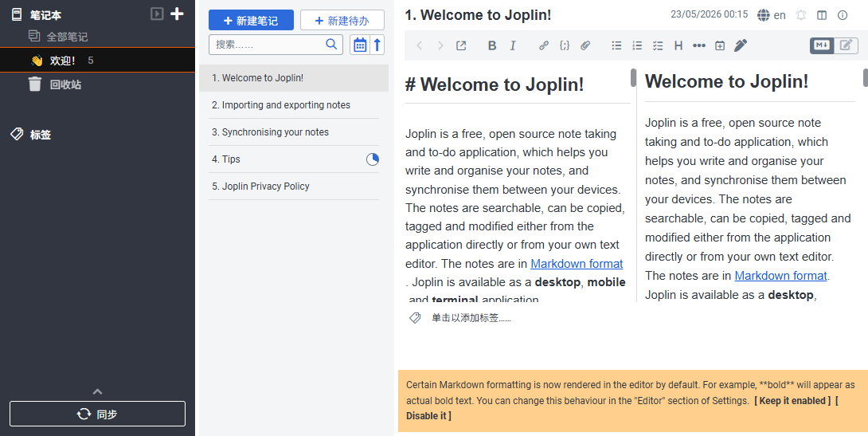The image size is (868, 436).
Task: Expand the sync panel chevron
Action: 97,391
